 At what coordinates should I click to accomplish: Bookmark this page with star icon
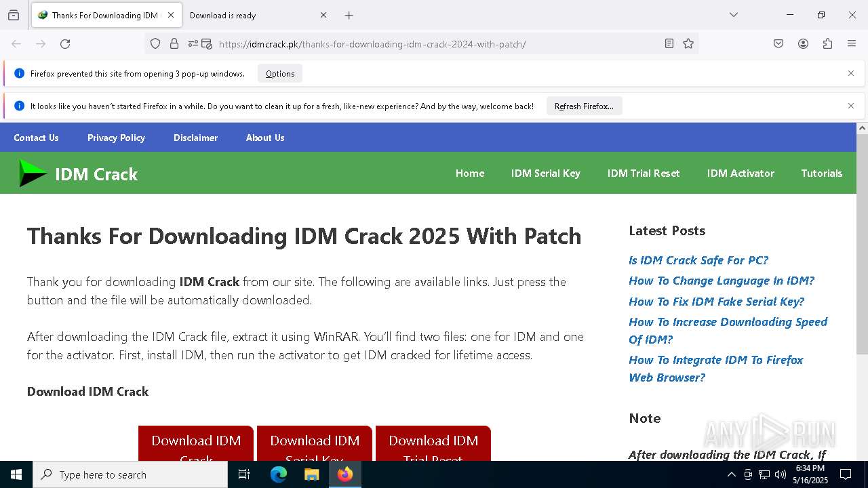click(688, 43)
